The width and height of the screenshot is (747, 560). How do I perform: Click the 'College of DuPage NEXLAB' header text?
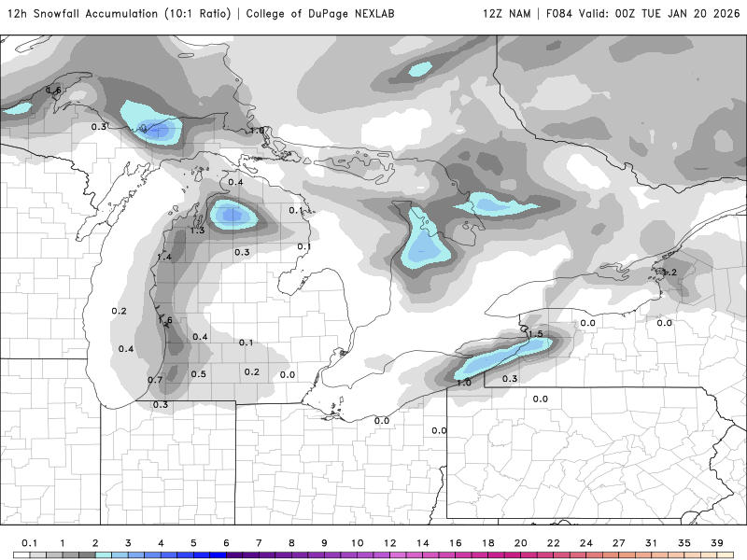tap(320, 14)
